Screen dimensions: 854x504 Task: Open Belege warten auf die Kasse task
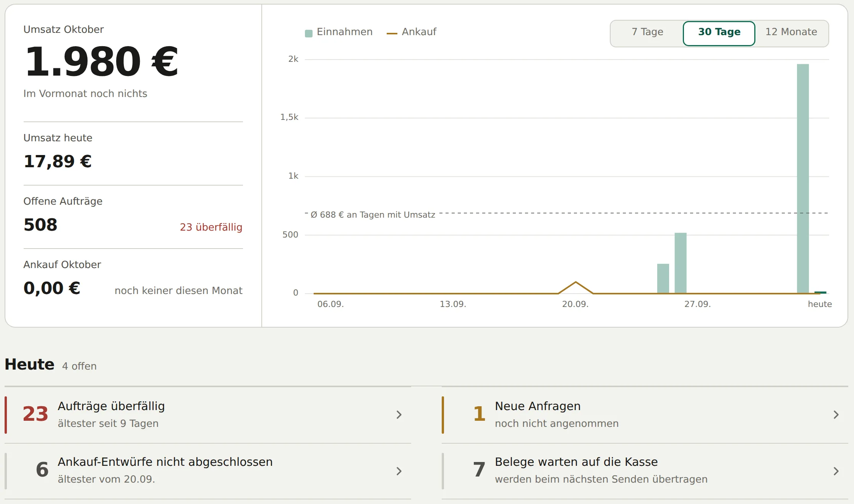[645, 471]
